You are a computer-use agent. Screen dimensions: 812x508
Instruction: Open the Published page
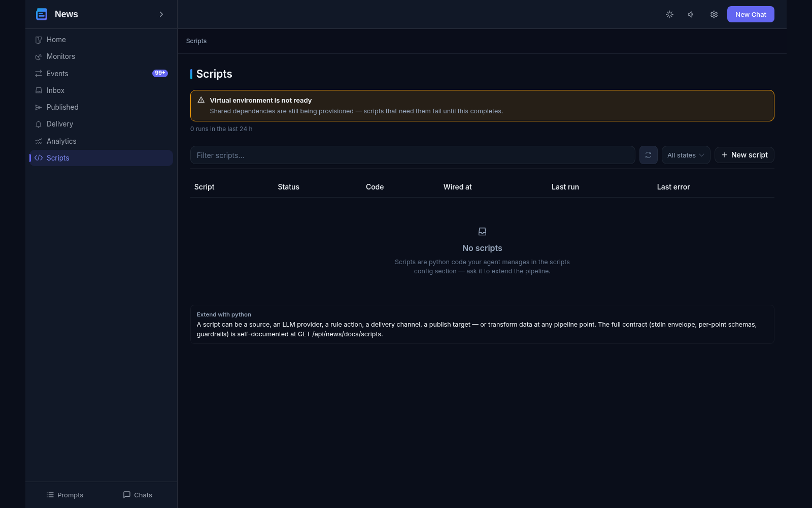[101, 107]
